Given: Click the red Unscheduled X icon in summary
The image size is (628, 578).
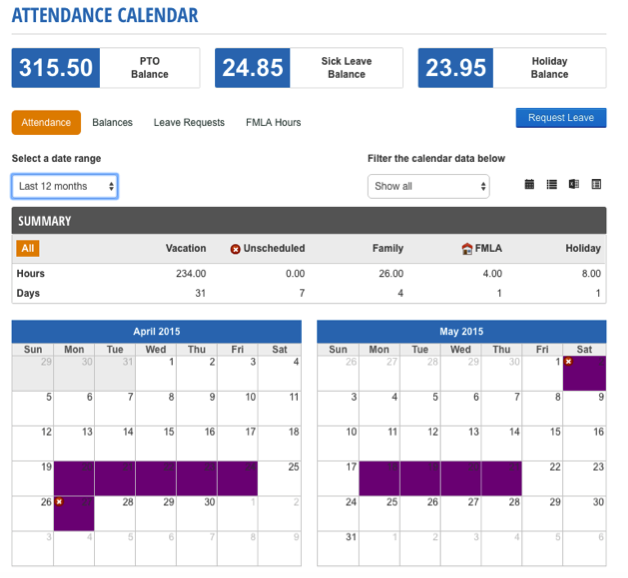Looking at the screenshot, I should [x=236, y=249].
